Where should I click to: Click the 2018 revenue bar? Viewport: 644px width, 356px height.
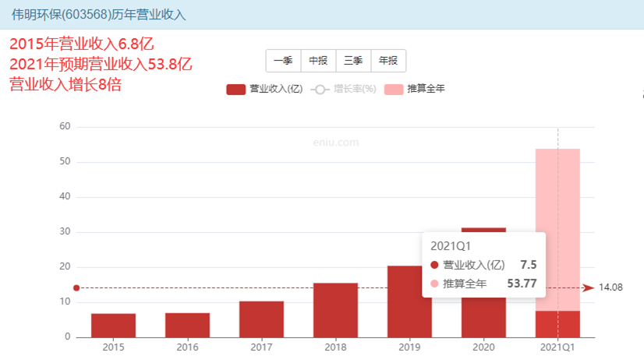pyautogui.click(x=335, y=311)
